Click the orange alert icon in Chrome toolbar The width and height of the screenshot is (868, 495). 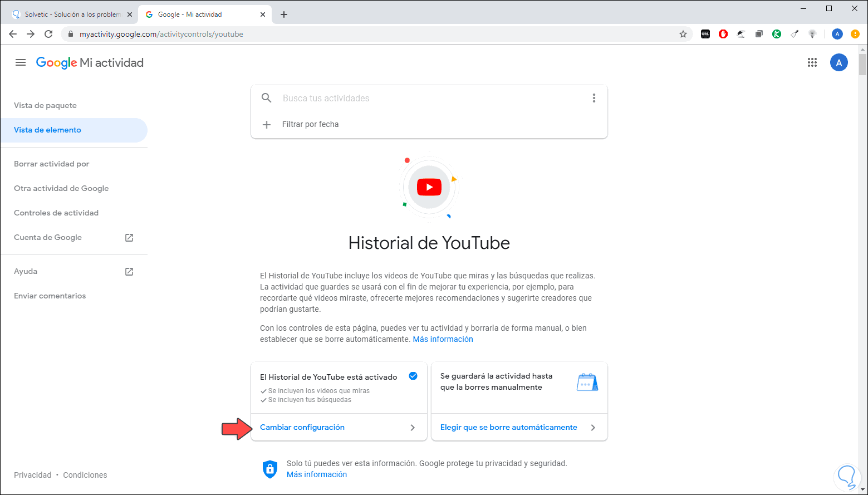pos(855,34)
